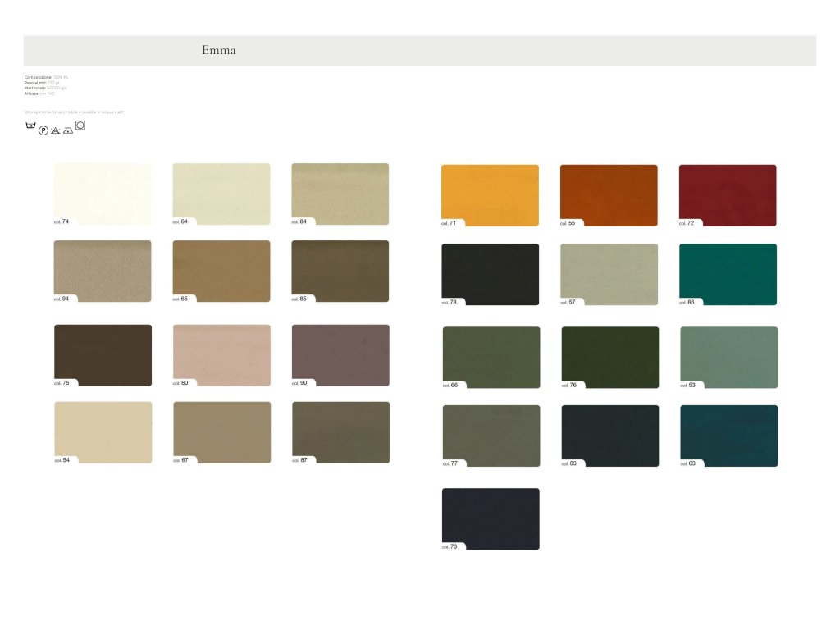Click the ironing care icon
This screenshot has height=630, width=840.
tap(68, 130)
